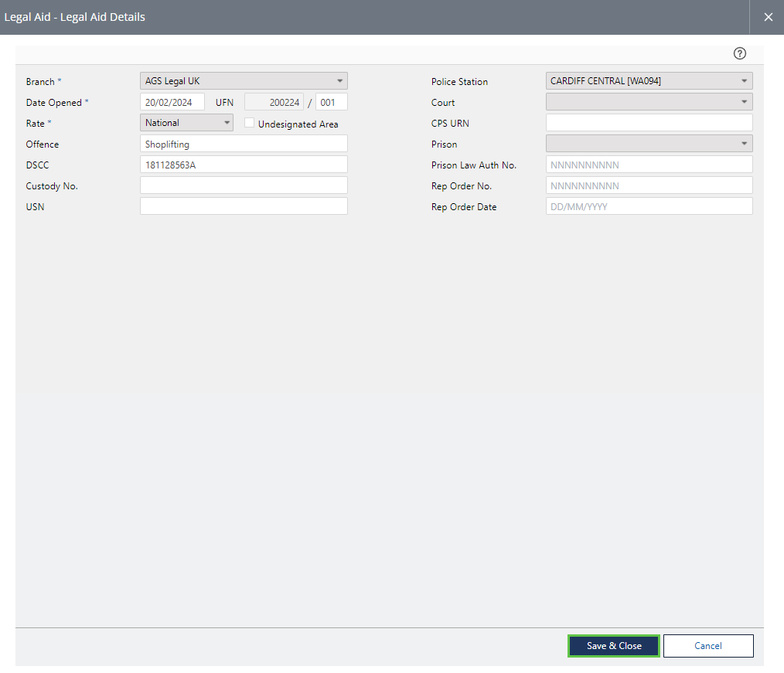Viewport: 784px width, 673px height.
Task: Click the CPS URN field
Action: point(649,123)
